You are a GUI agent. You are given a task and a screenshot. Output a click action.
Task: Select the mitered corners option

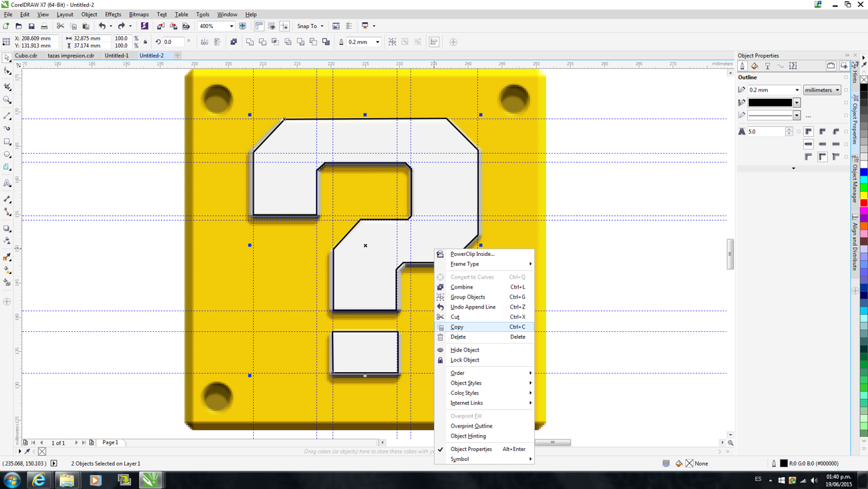tap(809, 132)
